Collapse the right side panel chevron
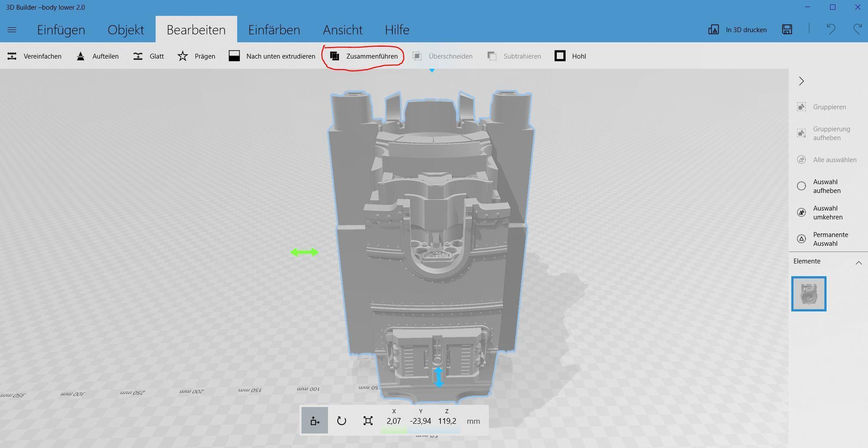 coord(801,81)
